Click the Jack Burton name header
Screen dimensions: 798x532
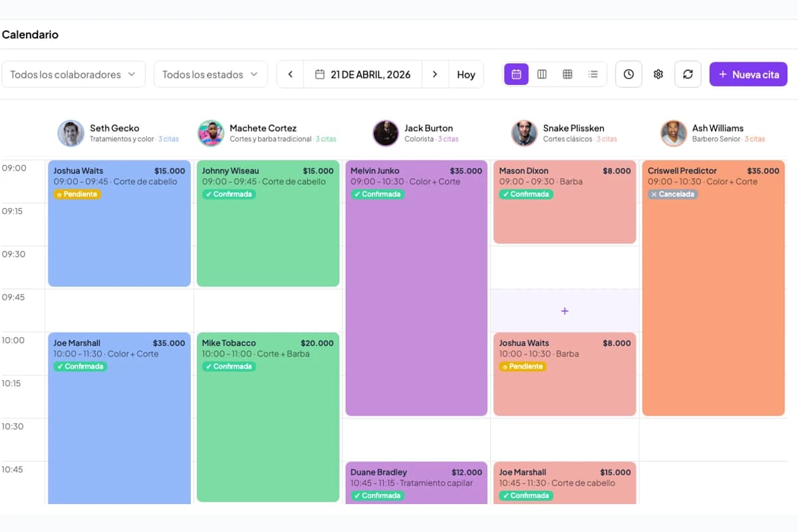[x=429, y=128]
